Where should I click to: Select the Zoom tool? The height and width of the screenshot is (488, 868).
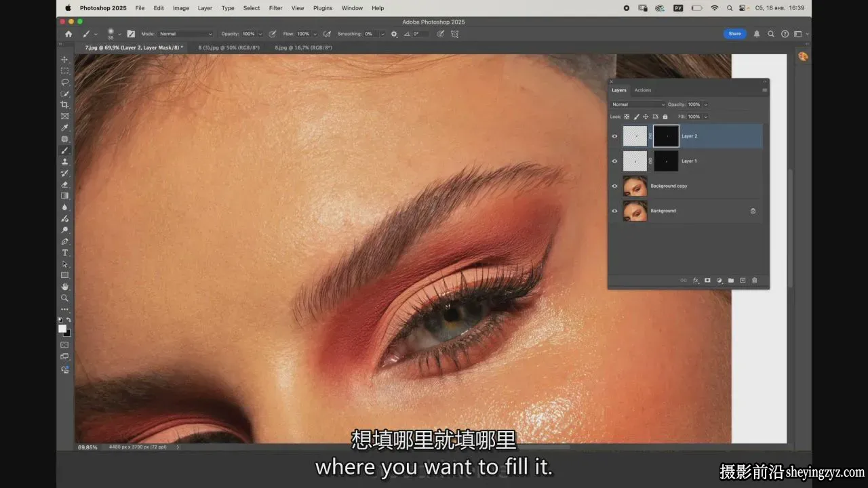[65, 298]
